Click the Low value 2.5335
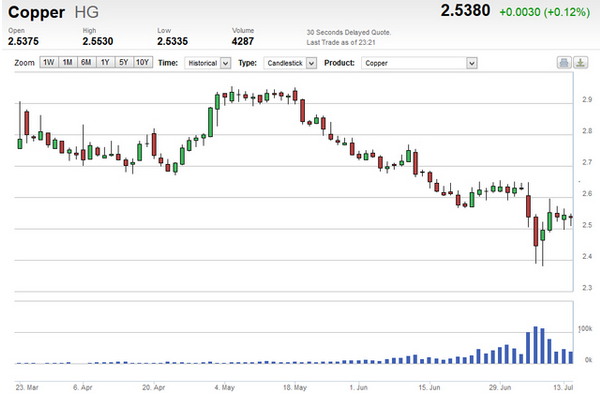The height and width of the screenshot is (399, 600). [x=173, y=41]
